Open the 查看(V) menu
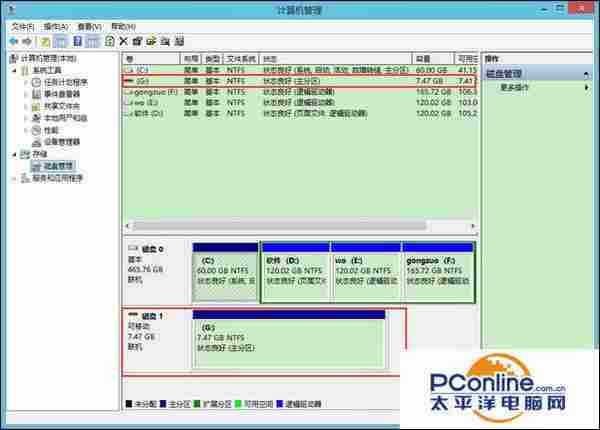 tap(89, 26)
